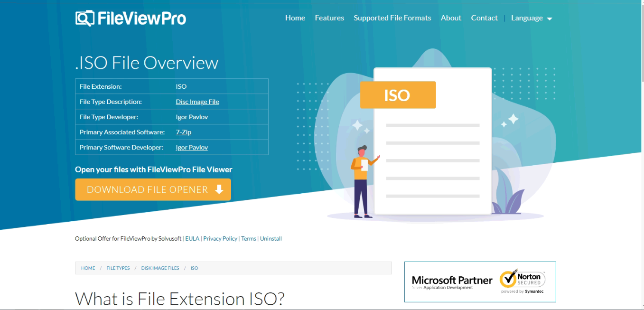Screen dimensions: 644x310
Task: Open the Home menu item
Action: 295,18
